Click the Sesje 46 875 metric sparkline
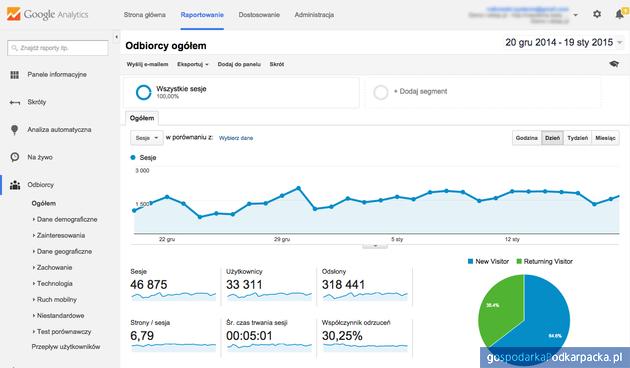This screenshot has width=630, height=368. coord(174,296)
